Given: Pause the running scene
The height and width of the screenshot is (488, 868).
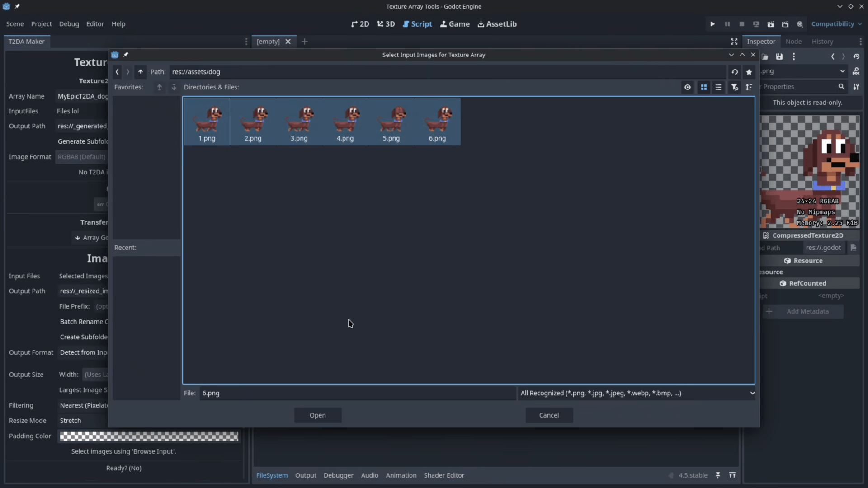Looking at the screenshot, I should [x=727, y=23].
